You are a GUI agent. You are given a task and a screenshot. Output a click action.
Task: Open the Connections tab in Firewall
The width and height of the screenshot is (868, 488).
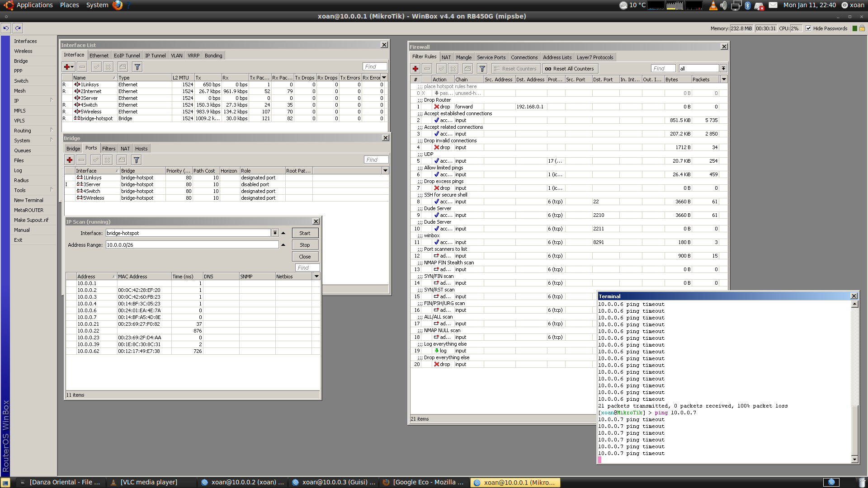tap(524, 57)
